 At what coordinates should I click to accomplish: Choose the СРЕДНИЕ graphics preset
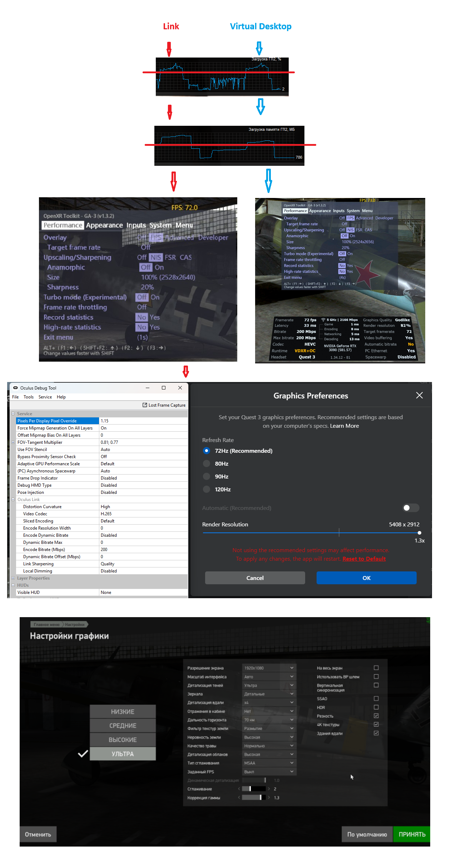pos(123,725)
